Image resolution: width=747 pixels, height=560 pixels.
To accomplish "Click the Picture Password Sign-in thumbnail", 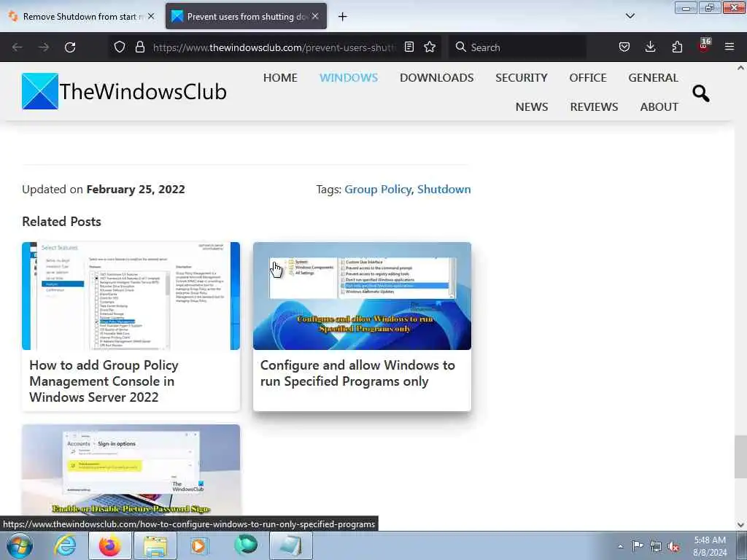I will click(x=131, y=470).
